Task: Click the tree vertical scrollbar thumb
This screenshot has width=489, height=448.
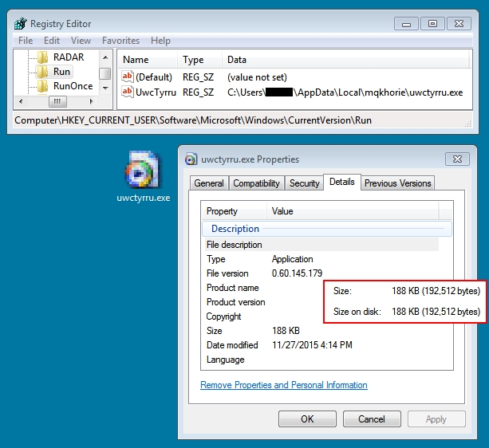Action: pos(105,74)
